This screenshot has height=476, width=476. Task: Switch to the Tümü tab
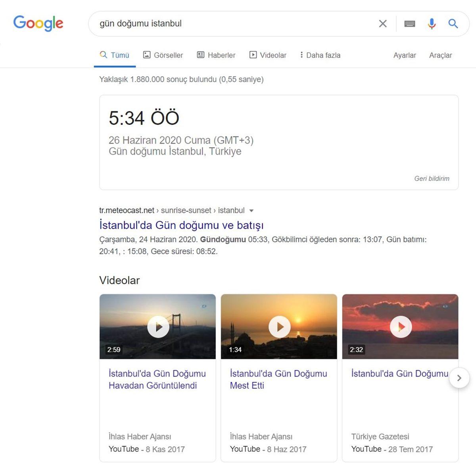point(115,55)
